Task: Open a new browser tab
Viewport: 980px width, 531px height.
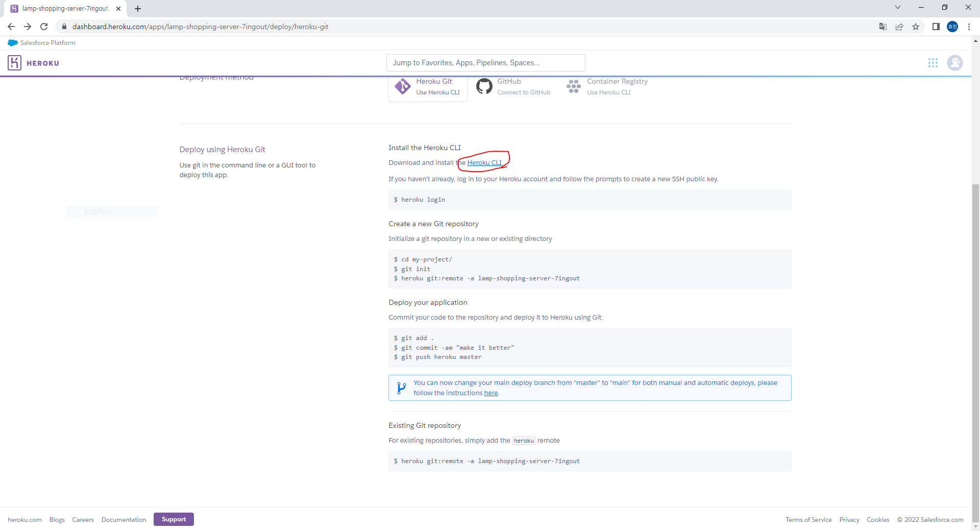Action: (x=138, y=9)
